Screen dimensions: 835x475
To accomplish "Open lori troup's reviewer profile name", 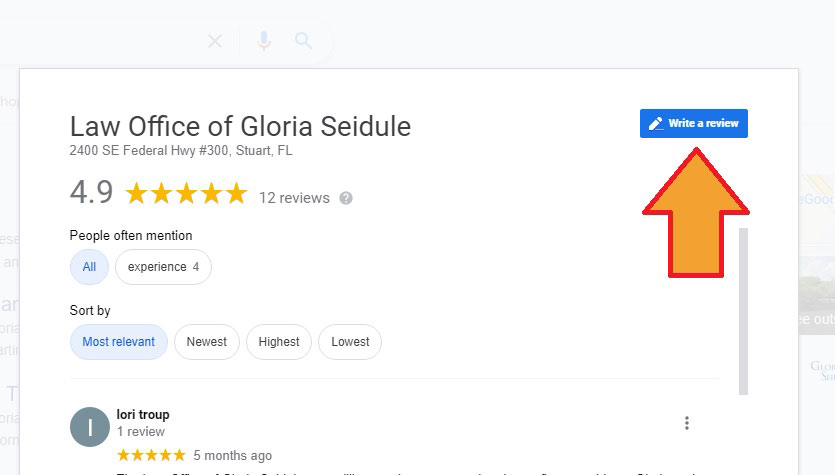I will (x=143, y=414).
